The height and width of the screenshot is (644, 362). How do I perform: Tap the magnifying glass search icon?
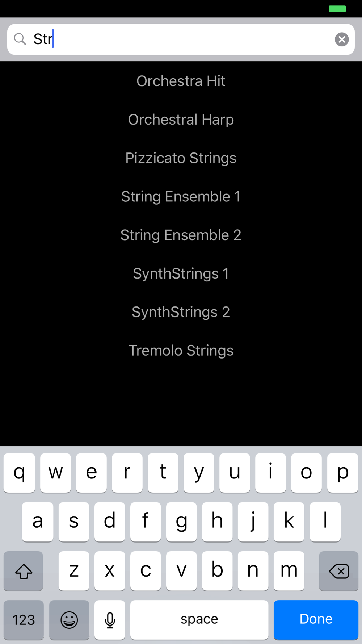20,39
